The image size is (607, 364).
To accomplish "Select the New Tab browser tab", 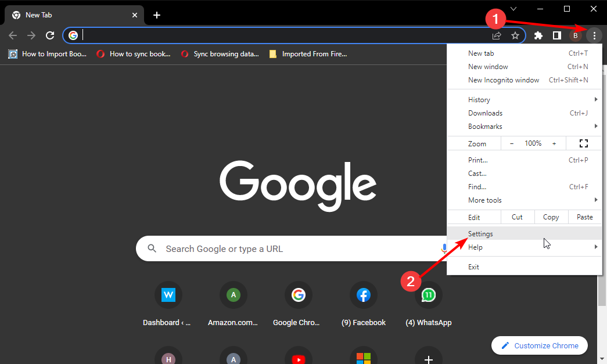I will (74, 15).
